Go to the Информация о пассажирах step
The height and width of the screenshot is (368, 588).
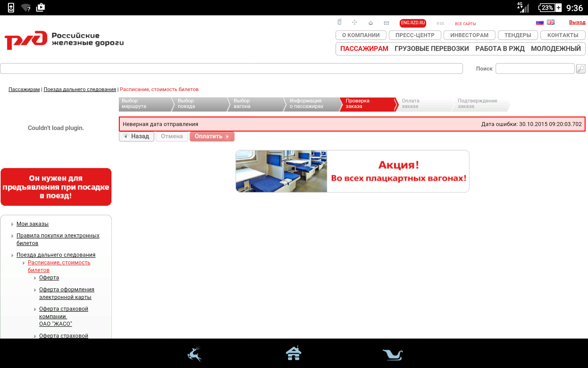pos(309,104)
